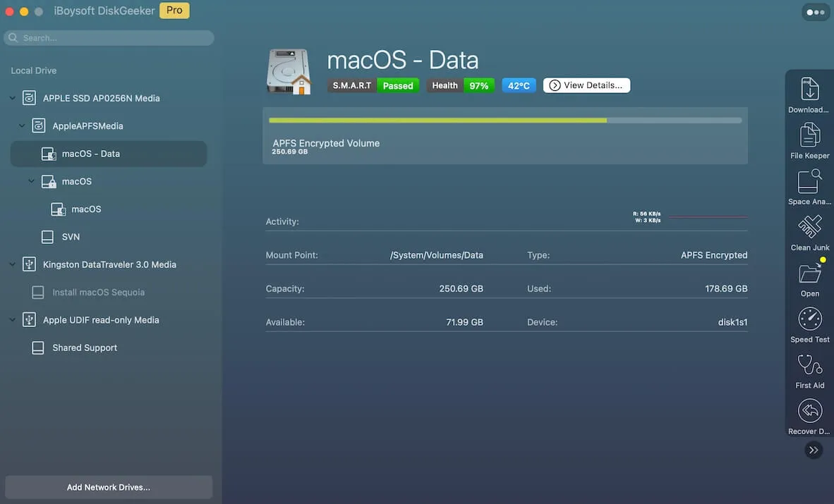Image resolution: width=834 pixels, height=504 pixels.
Task: Start the Speed Test tool
Action: [x=809, y=324]
